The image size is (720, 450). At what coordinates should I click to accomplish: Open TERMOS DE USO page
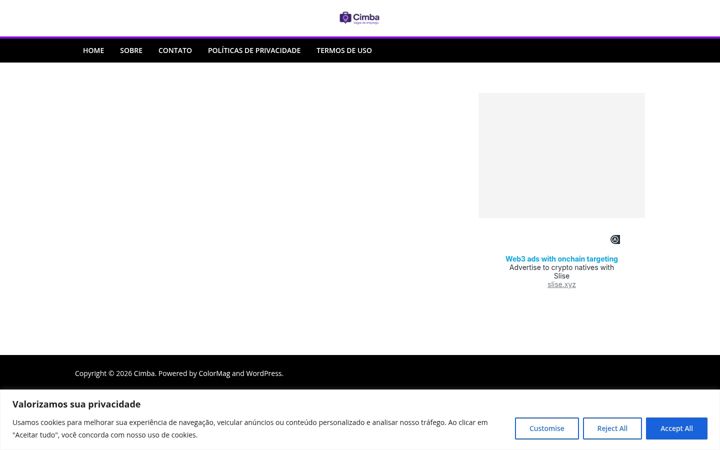pos(344,51)
